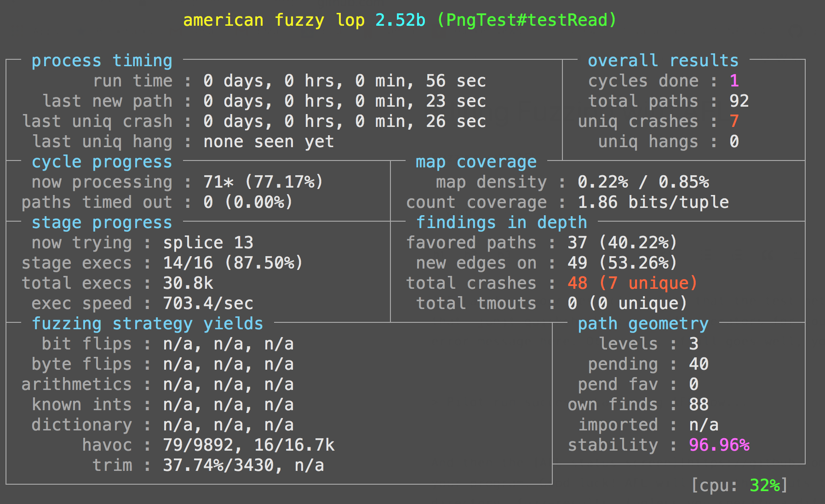Click the 'findings in depth' section header
This screenshot has height=504, width=825.
pos(502,223)
